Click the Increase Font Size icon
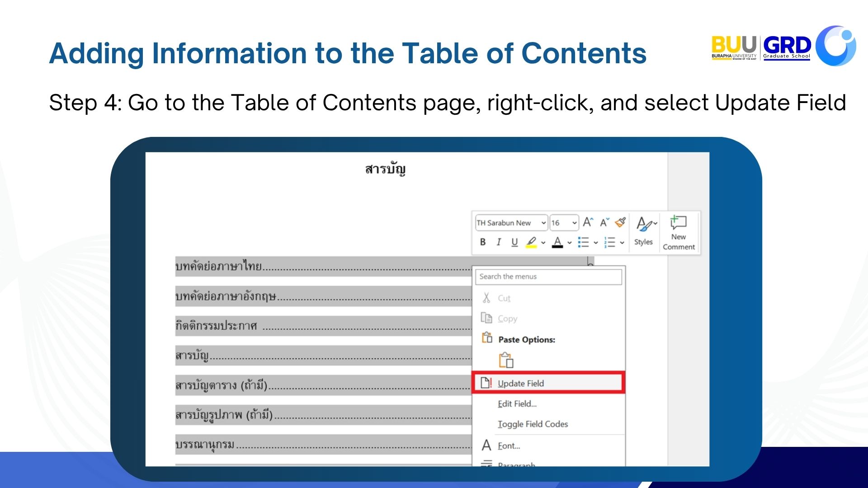Screen dimensions: 868x488 (x=587, y=222)
